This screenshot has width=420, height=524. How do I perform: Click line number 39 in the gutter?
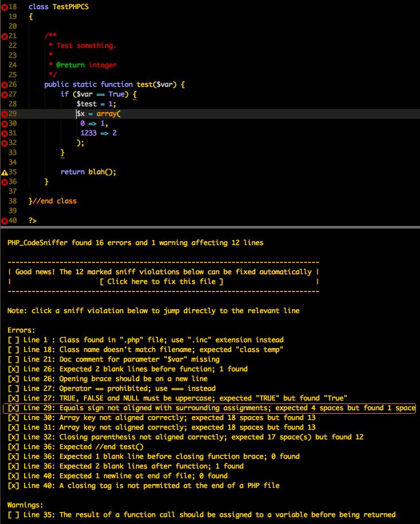[x=13, y=211]
